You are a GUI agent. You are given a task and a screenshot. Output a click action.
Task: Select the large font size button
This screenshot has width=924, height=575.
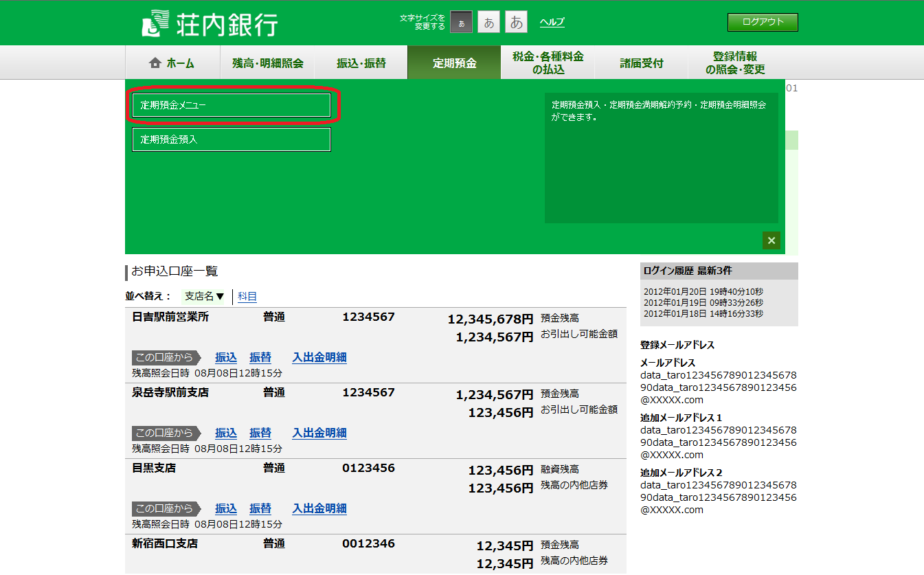pos(516,22)
